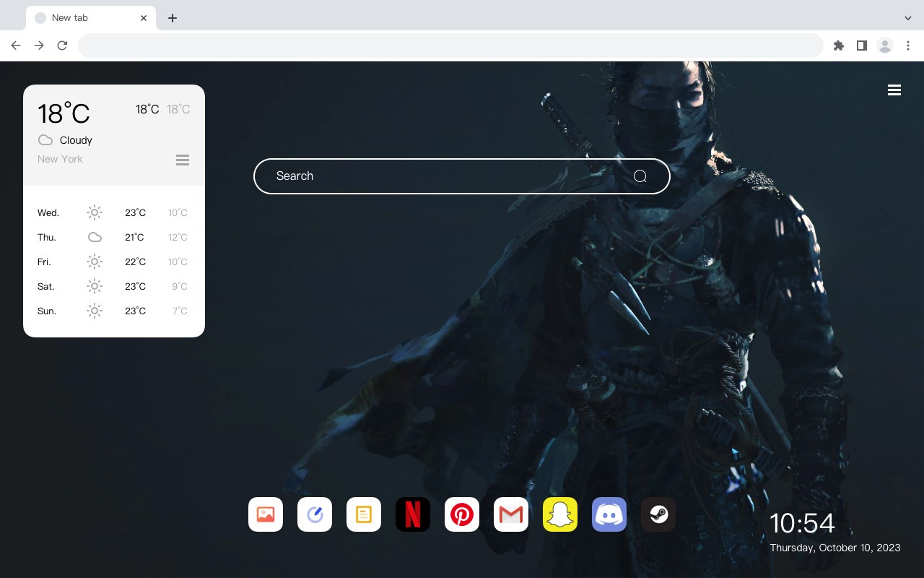This screenshot has height=578, width=924.
Task: Open the photo gallery shortcut icon
Action: pos(266,514)
